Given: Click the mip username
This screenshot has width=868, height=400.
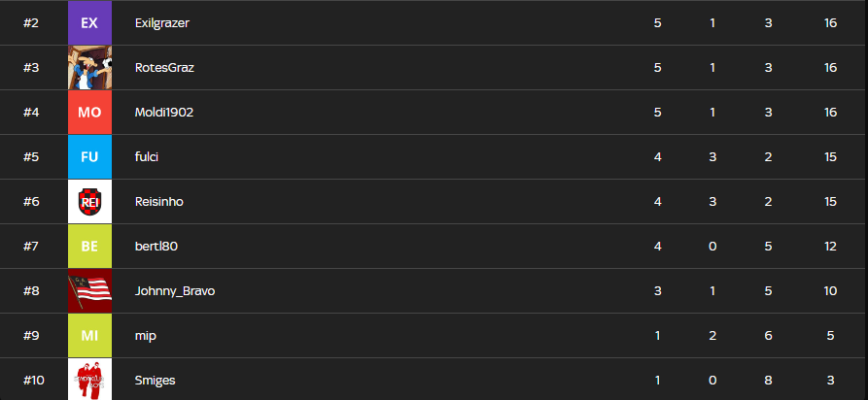Looking at the screenshot, I should click(145, 335).
